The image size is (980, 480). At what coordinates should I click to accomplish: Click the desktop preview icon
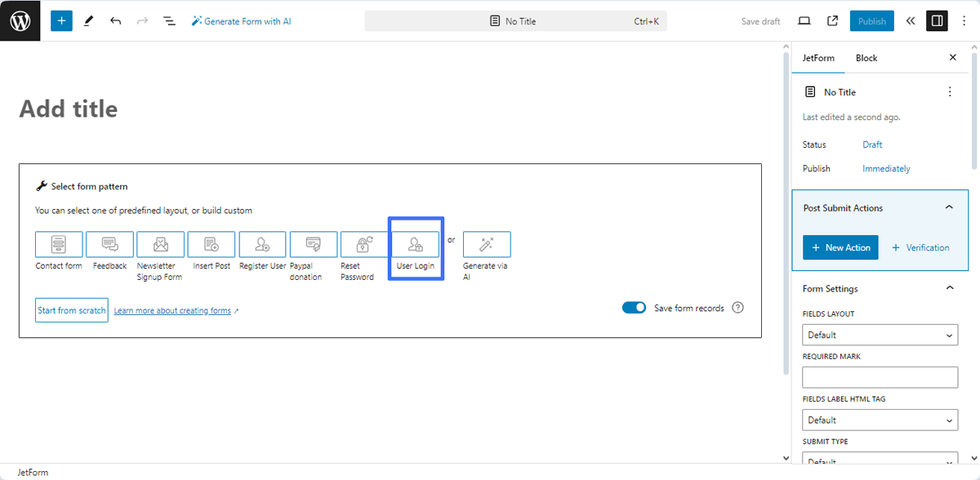(804, 20)
